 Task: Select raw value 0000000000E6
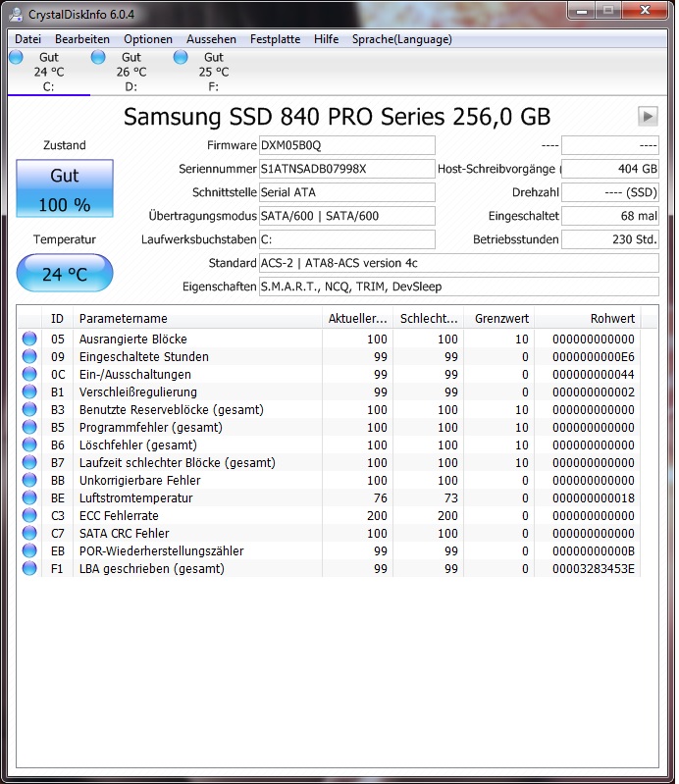pyautogui.click(x=593, y=356)
